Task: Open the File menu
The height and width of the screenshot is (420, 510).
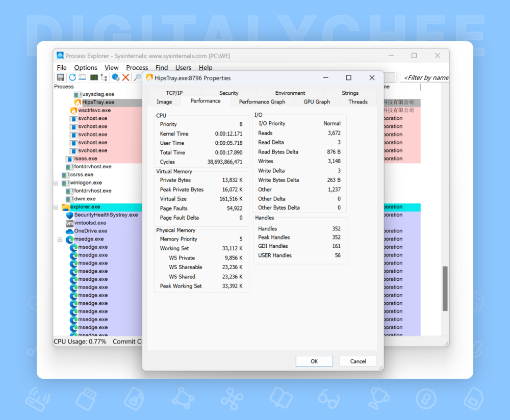Action: (x=62, y=68)
